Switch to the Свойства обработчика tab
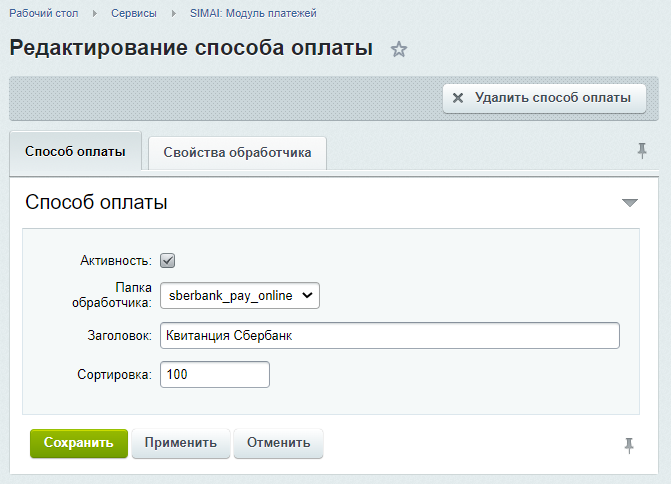Screen dimensions: 671x484 tap(238, 153)
